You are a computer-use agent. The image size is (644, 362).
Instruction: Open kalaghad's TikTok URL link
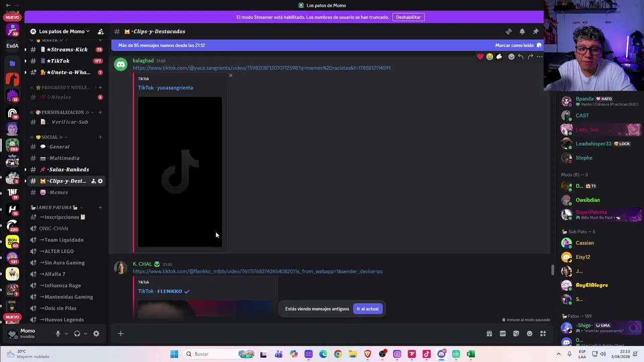pyautogui.click(x=262, y=68)
